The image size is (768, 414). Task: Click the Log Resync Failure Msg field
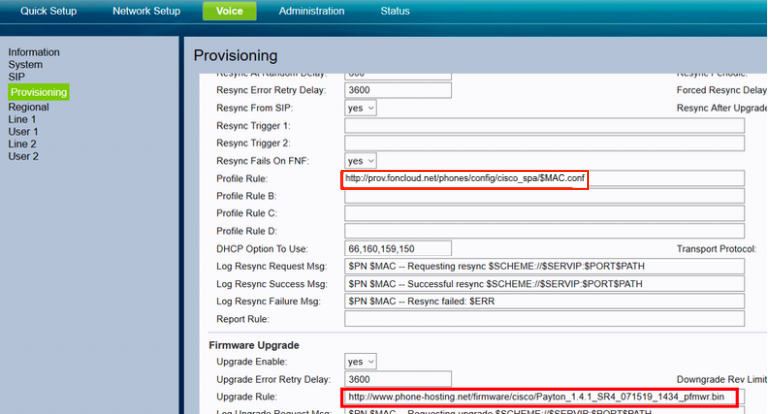[544, 301]
